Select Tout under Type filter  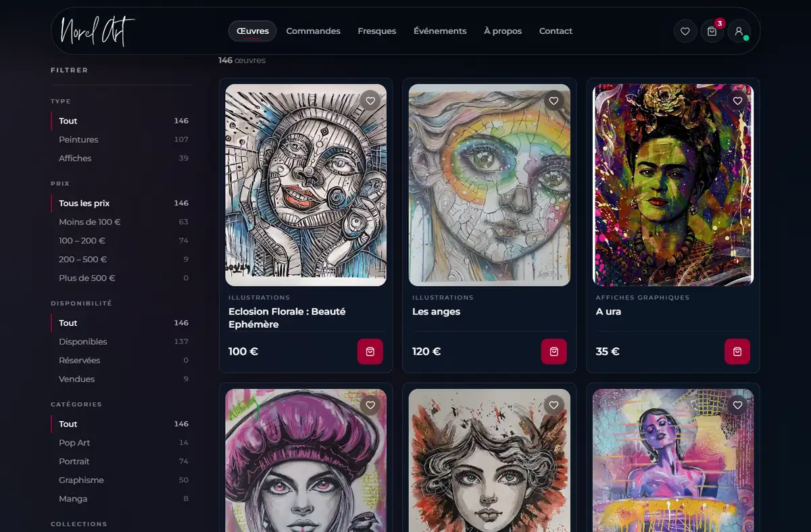(x=120, y=121)
